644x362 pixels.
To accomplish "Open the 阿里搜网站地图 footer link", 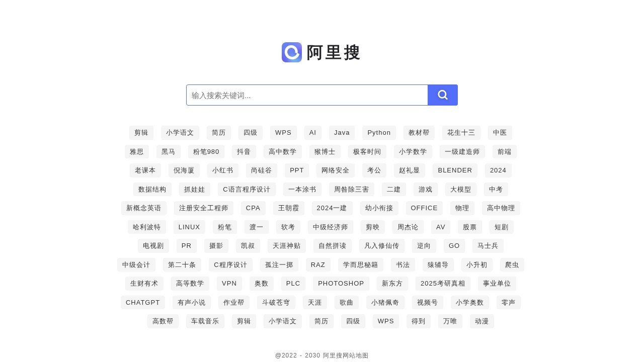I will (x=346, y=355).
